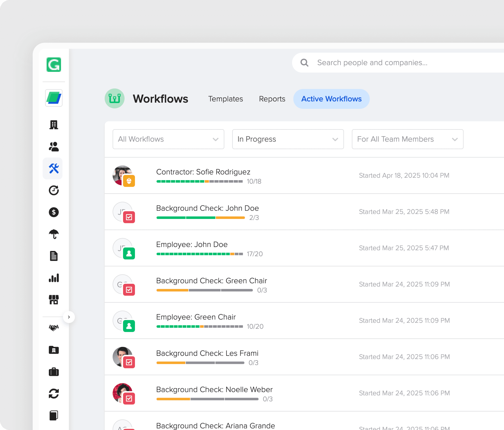504x430 pixels.
Task: Switch to the Templates tab
Action: [x=226, y=99]
